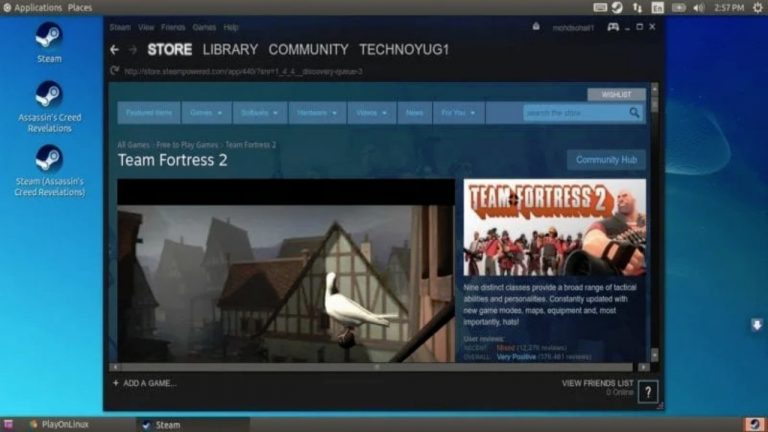Click the horizontal scrollbar right arrow
Viewport: 768px width, 432px height.
coord(643,367)
